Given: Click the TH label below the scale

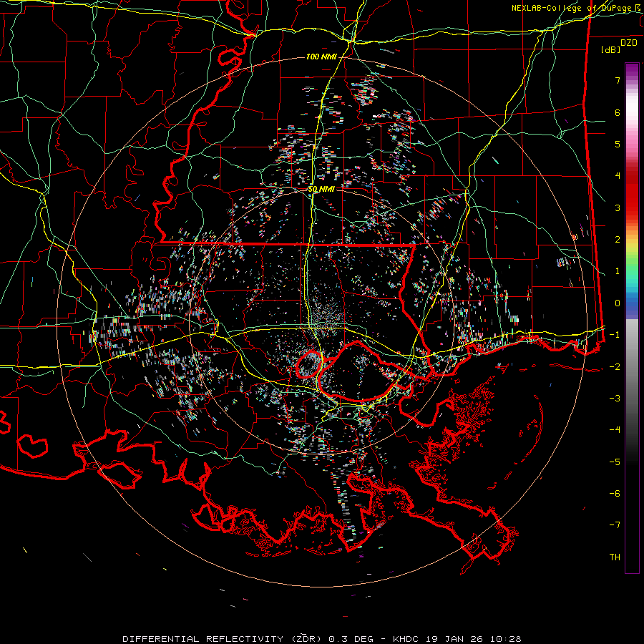Looking at the screenshot, I should coord(615,557).
